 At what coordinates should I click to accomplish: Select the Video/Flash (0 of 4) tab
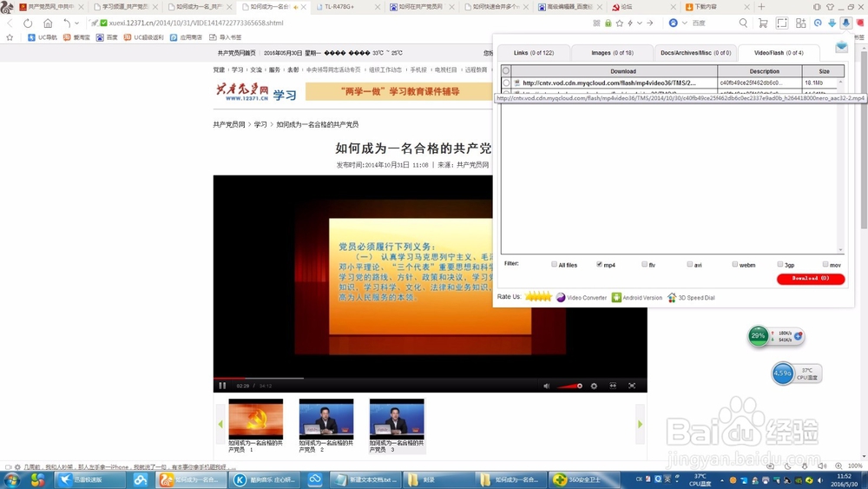[x=779, y=53]
